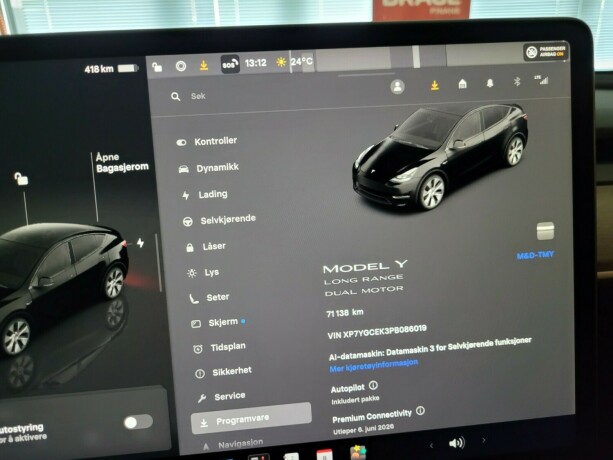This screenshot has width=613, height=460.
Task: Open the HomeLink garage icon
Action: pyautogui.click(x=462, y=84)
